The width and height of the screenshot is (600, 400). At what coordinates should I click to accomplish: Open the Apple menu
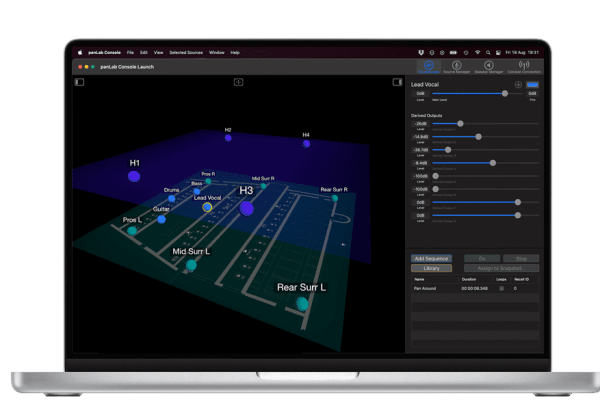pyautogui.click(x=80, y=52)
